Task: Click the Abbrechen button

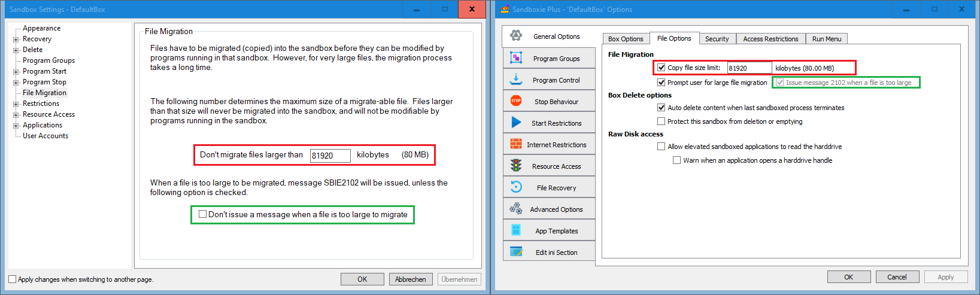Action: point(410,279)
